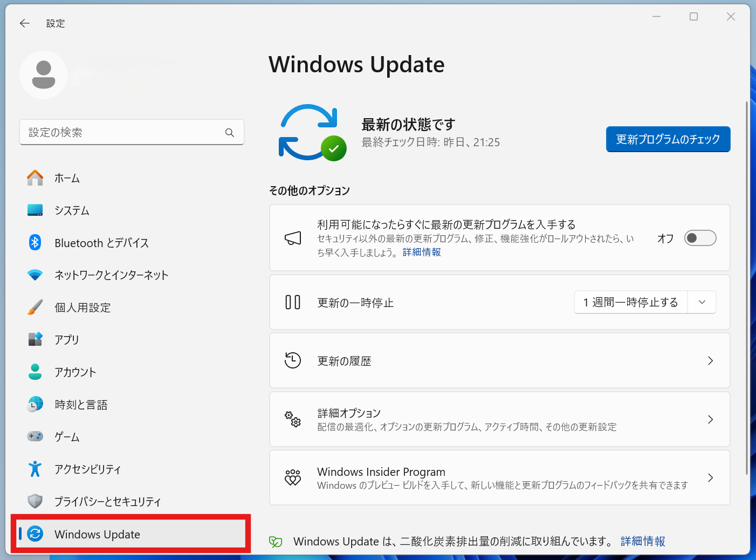The image size is (756, 560).
Task: Expand Windows Insider Program chevron
Action: (x=710, y=477)
